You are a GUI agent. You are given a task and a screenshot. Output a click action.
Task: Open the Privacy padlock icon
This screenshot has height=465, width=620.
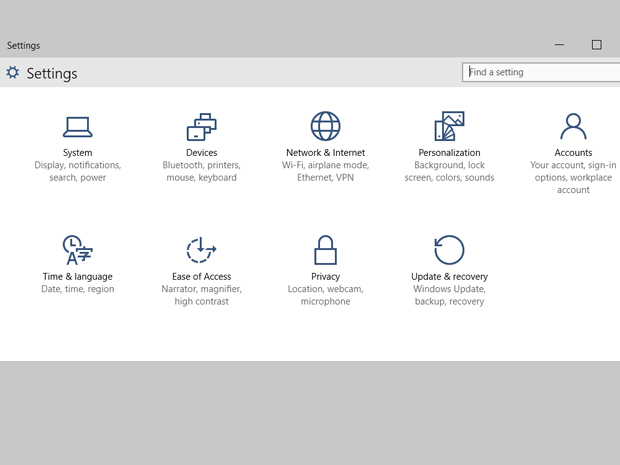pos(325,250)
